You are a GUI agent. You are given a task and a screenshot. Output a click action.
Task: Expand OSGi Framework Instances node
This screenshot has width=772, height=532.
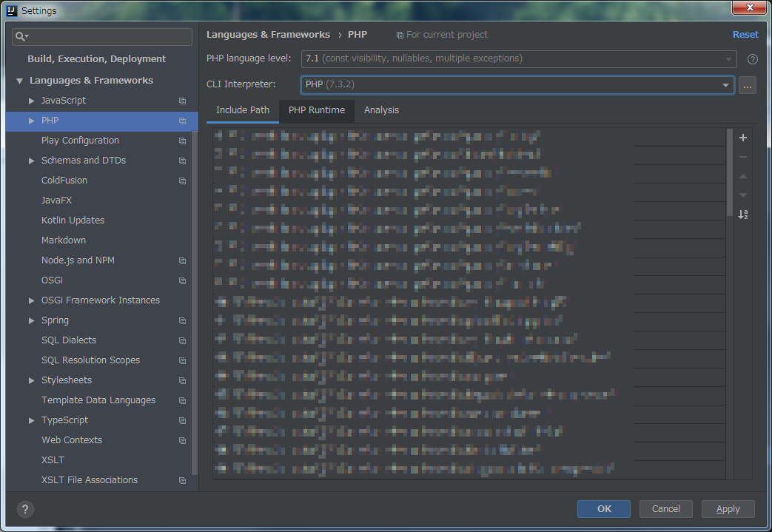(31, 300)
